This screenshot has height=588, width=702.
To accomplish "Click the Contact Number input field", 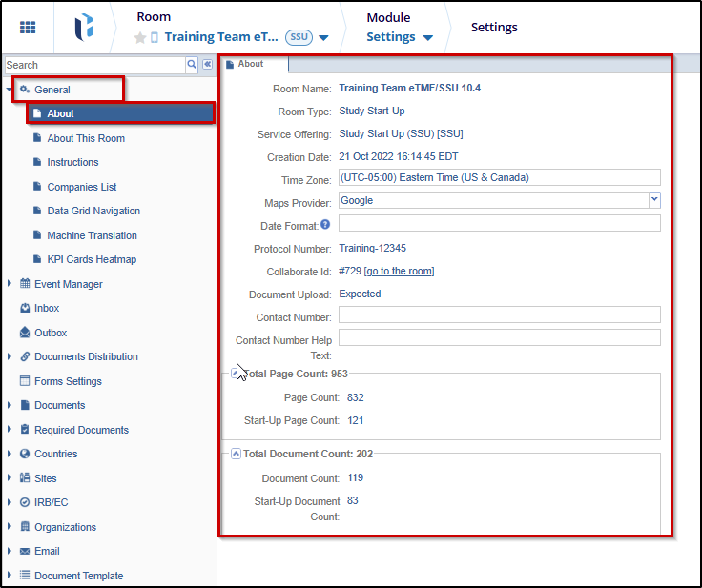I will point(499,314).
